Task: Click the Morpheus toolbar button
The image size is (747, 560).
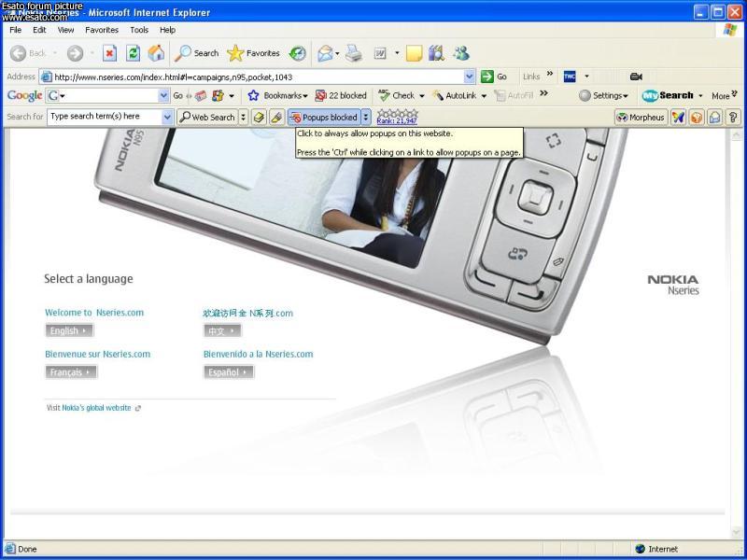Action: (641, 118)
